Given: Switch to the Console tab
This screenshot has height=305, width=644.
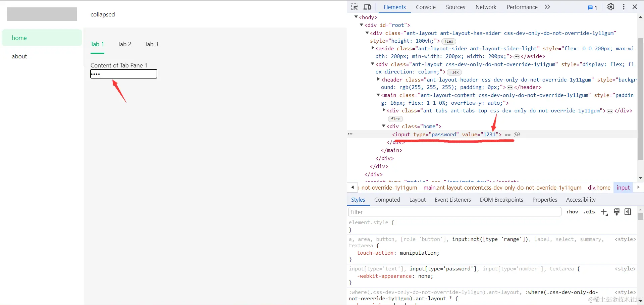Looking at the screenshot, I should point(426,7).
